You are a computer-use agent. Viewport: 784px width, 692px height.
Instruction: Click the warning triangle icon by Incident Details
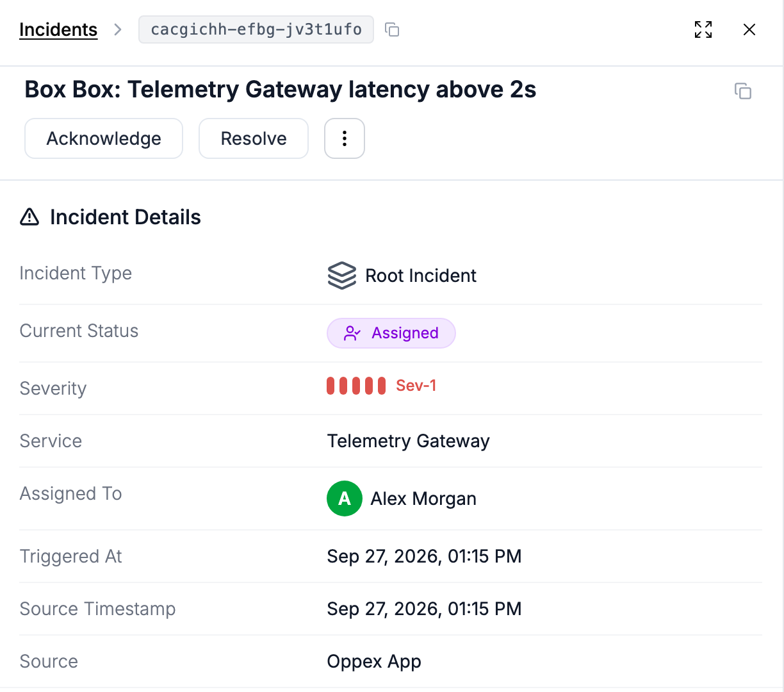point(29,217)
